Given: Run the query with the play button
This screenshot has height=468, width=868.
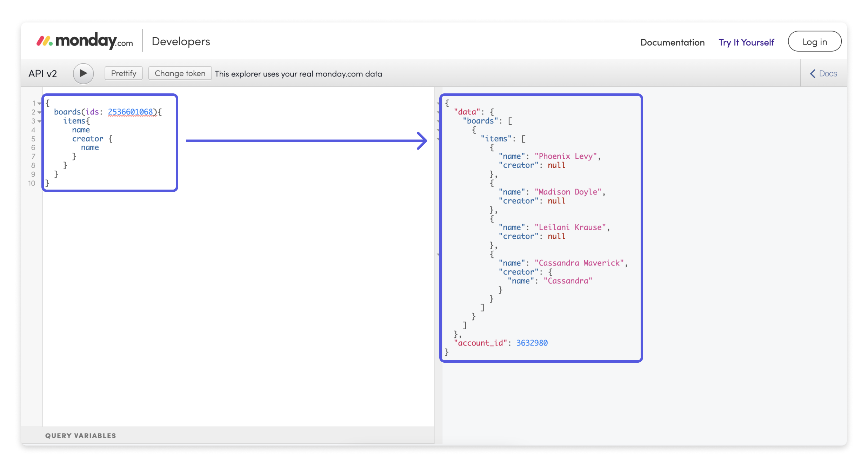Looking at the screenshot, I should coord(83,73).
